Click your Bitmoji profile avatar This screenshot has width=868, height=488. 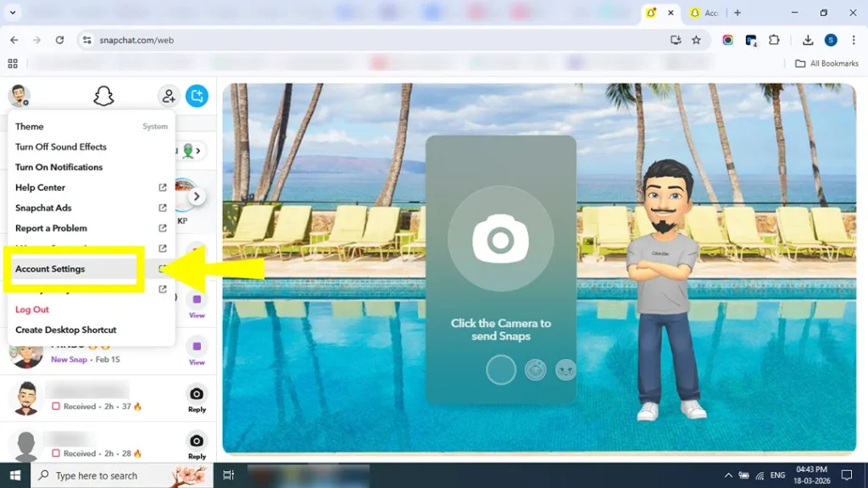19,96
